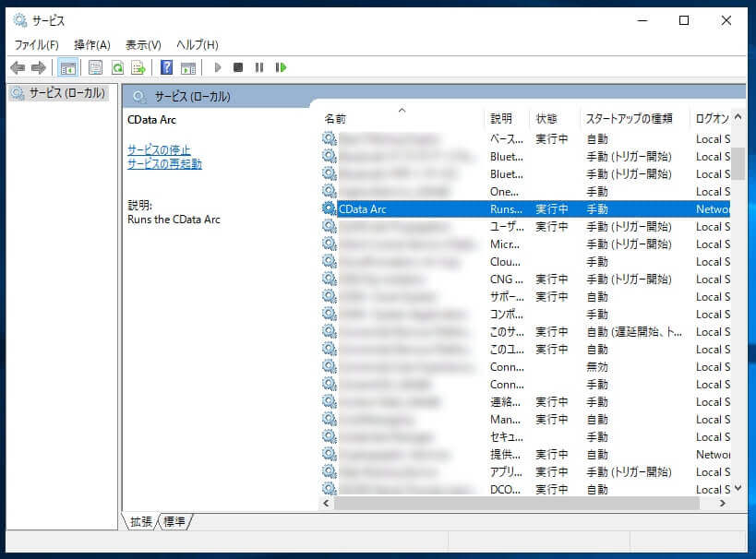Open Help with the blue question mark icon
756x559 pixels.
click(x=167, y=67)
